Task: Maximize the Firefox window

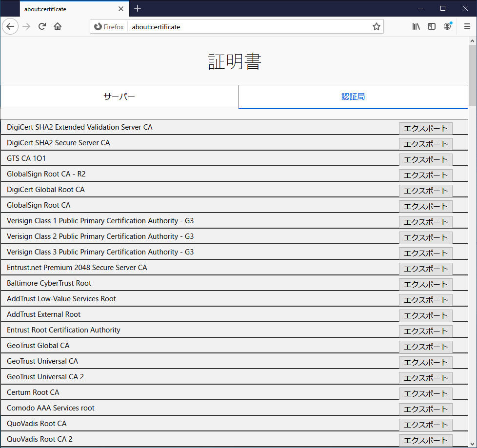Action: pyautogui.click(x=443, y=8)
